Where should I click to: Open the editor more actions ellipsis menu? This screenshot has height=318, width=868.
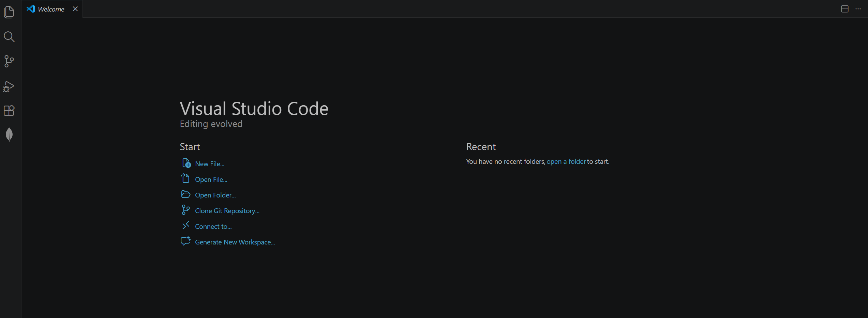coord(858,9)
